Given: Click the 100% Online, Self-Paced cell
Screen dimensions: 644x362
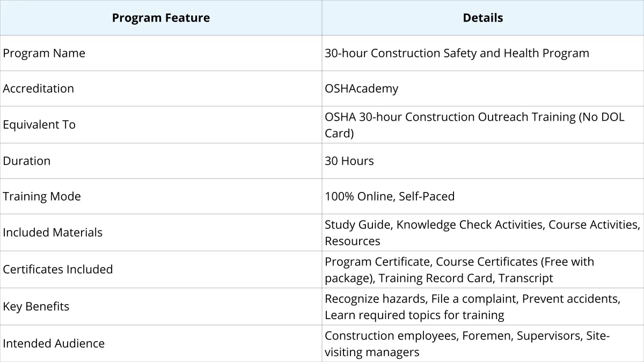Looking at the screenshot, I should click(483, 196).
